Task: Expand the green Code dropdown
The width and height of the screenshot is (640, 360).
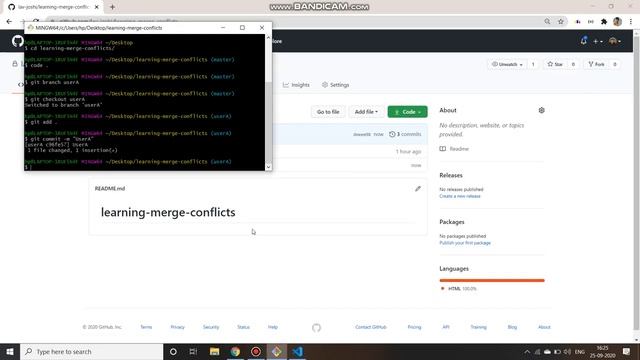Action: pyautogui.click(x=407, y=112)
